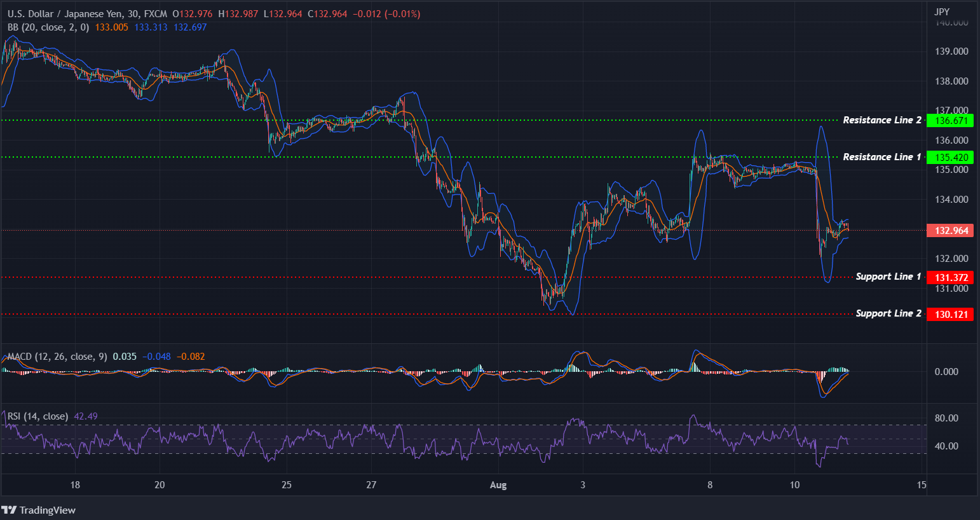Click the Resistance Line 2 text label
The height and width of the screenshot is (520, 980).
[x=882, y=120]
